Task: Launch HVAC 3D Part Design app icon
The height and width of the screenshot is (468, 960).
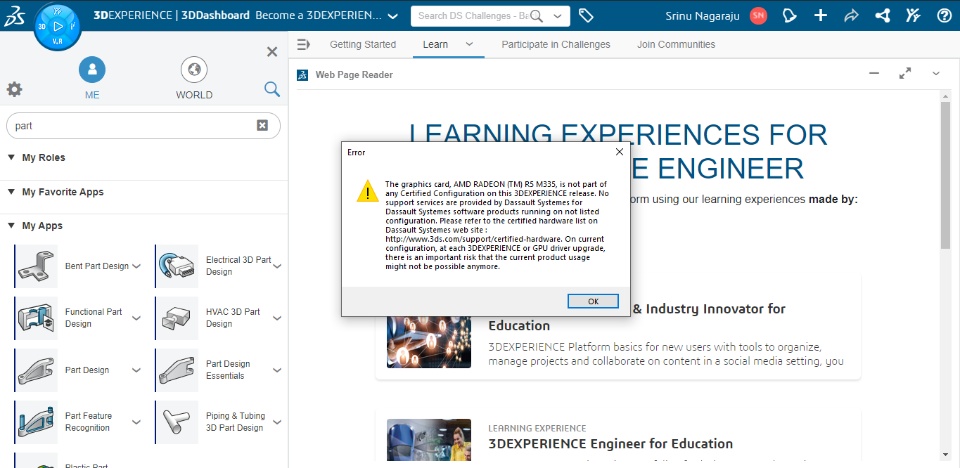Action: coord(177,318)
